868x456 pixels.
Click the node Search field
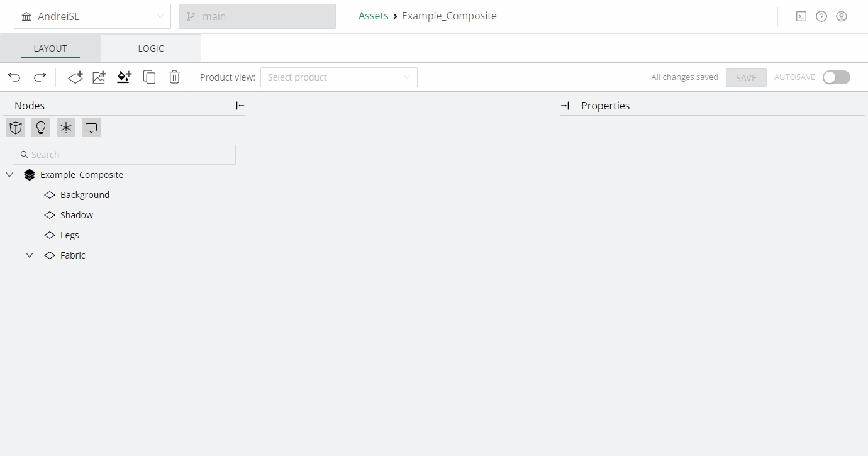coord(124,155)
